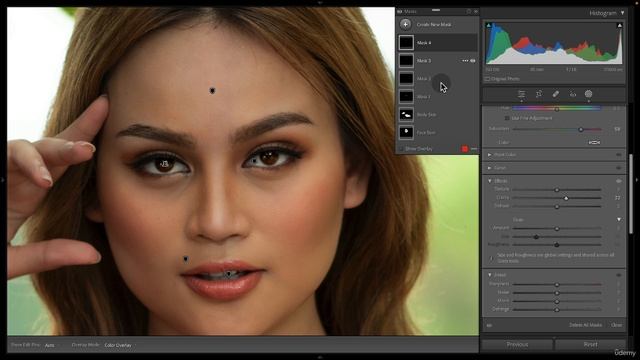Collapse the Histogram panel triangle
The height and width of the screenshot is (360, 640).
(x=622, y=13)
